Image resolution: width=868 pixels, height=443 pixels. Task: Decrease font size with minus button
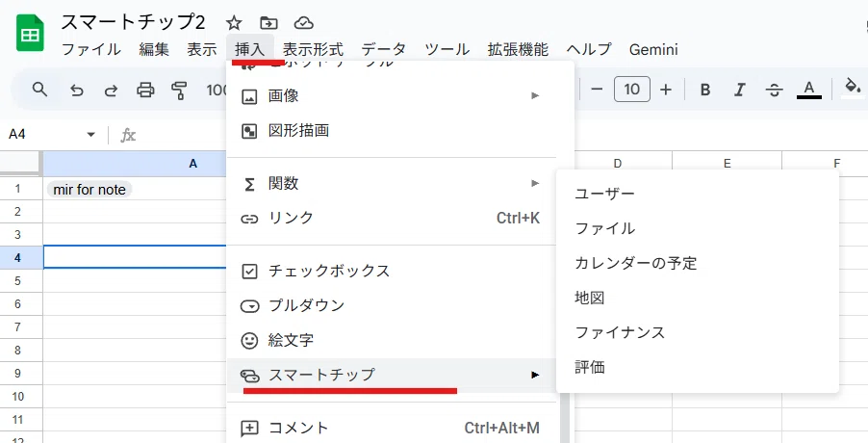tap(597, 90)
